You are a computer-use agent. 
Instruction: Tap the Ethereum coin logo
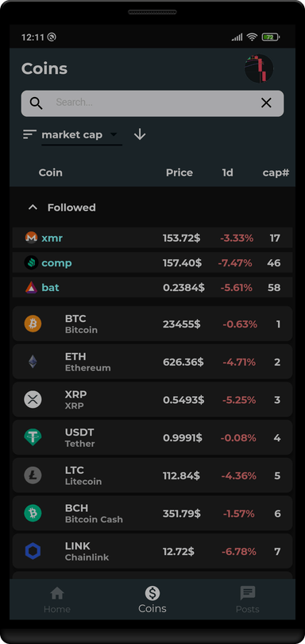click(33, 362)
